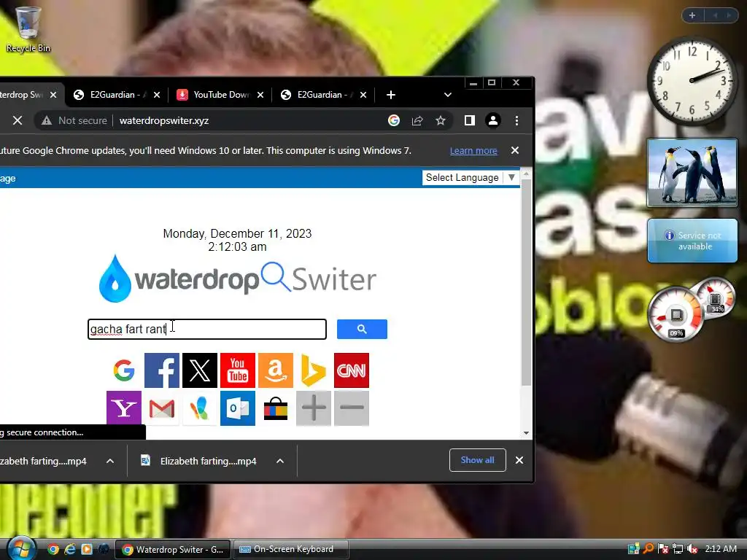Screen dimensions: 747x560
Task: Open Windows Media Player quick launch icon
Action: click(87, 549)
